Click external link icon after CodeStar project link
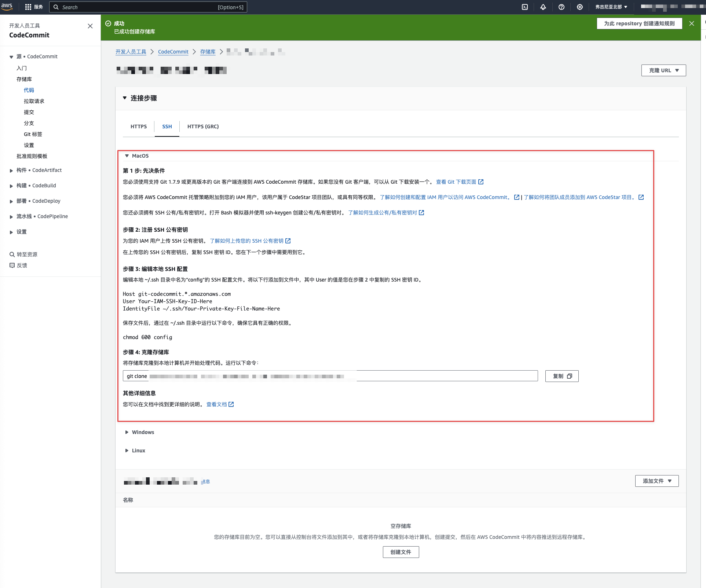706x588 pixels. (641, 197)
